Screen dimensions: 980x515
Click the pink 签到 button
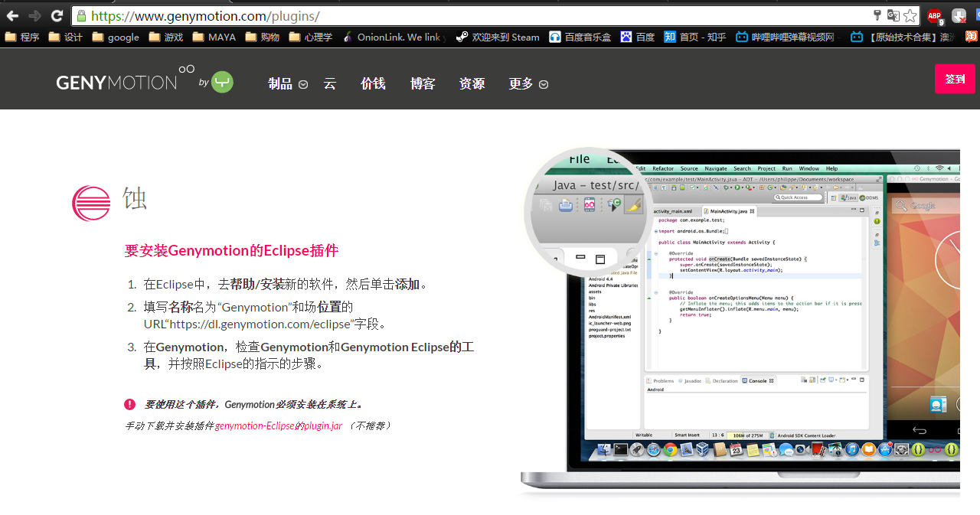pos(955,79)
